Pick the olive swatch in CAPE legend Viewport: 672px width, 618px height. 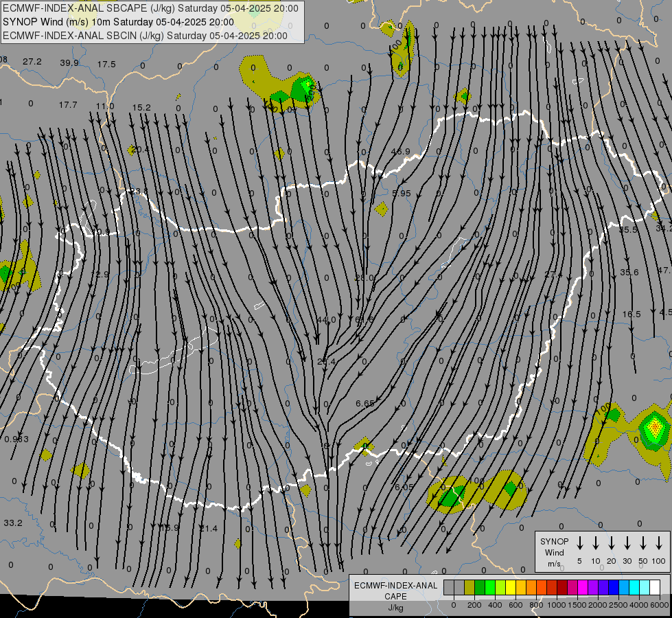[x=470, y=588]
